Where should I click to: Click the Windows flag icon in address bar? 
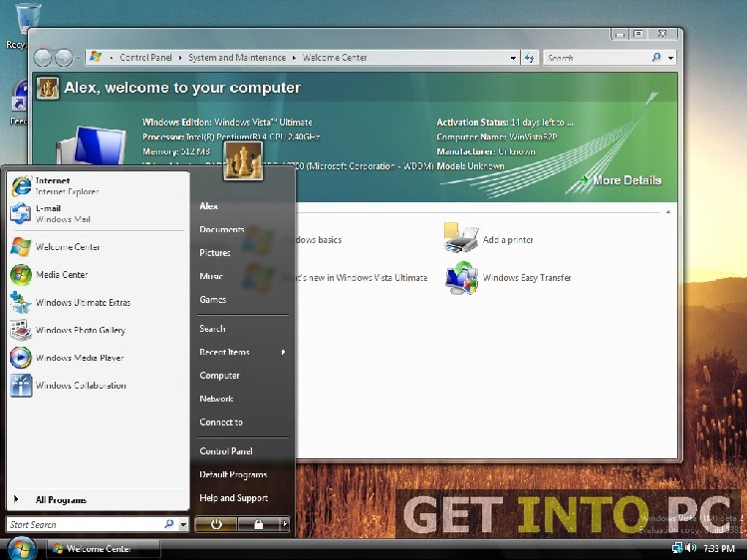point(96,57)
